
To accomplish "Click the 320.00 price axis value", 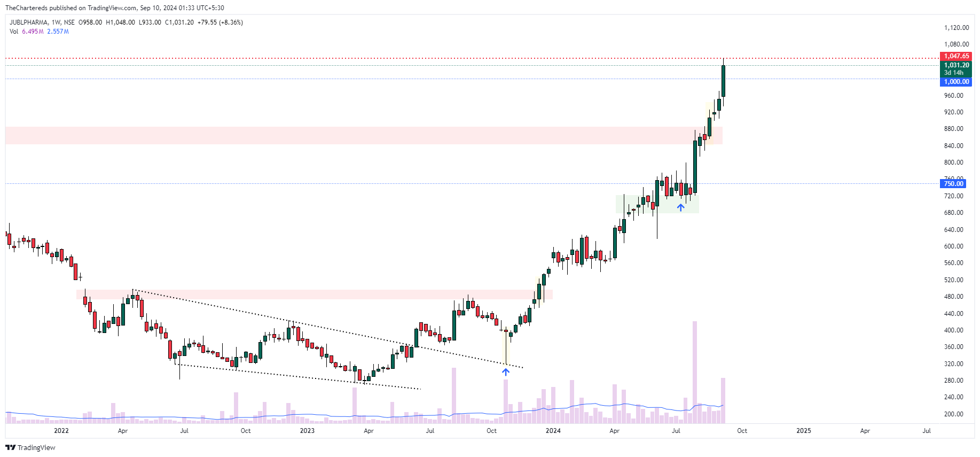I will click(954, 364).
